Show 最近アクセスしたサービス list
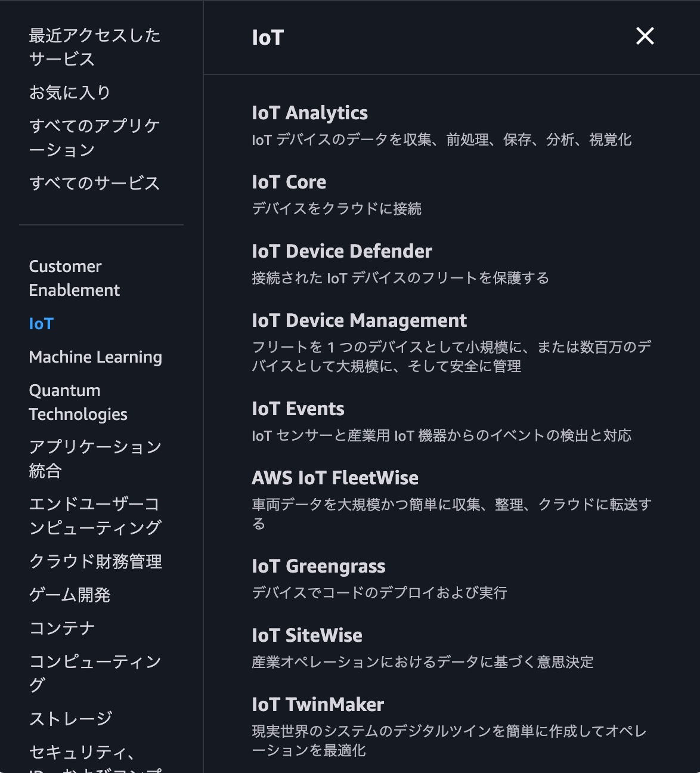This screenshot has width=700, height=773. click(94, 47)
